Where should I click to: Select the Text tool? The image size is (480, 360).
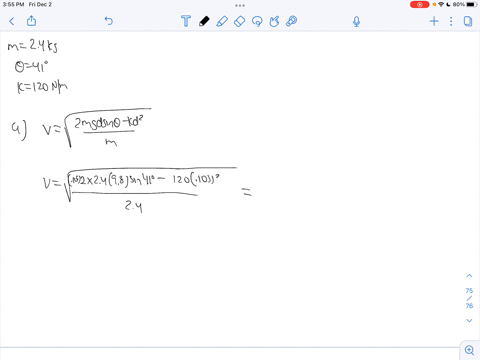click(186, 21)
